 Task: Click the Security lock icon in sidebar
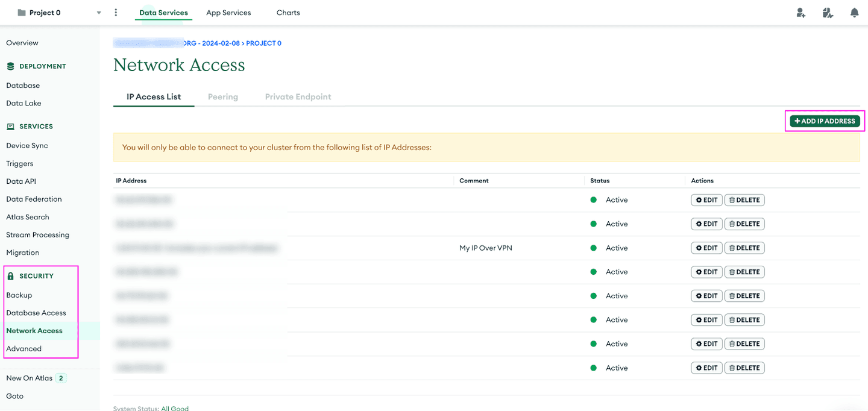[10, 276]
